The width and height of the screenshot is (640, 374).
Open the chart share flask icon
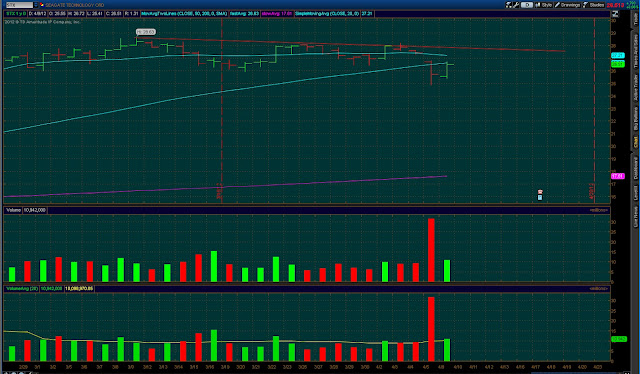[x=509, y=5]
